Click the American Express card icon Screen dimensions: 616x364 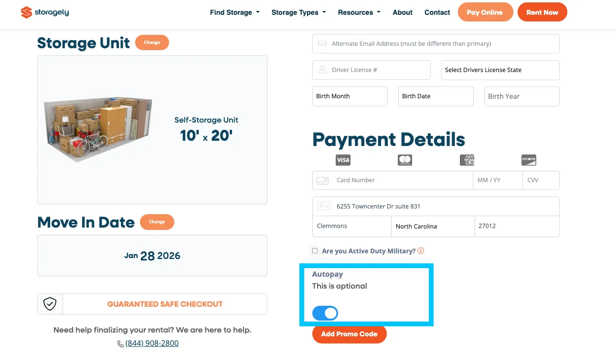(467, 160)
